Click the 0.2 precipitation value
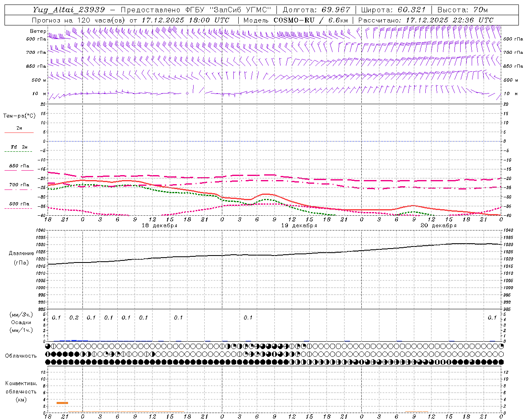Image resolution: width=525 pixels, height=420 pixels. [74, 317]
